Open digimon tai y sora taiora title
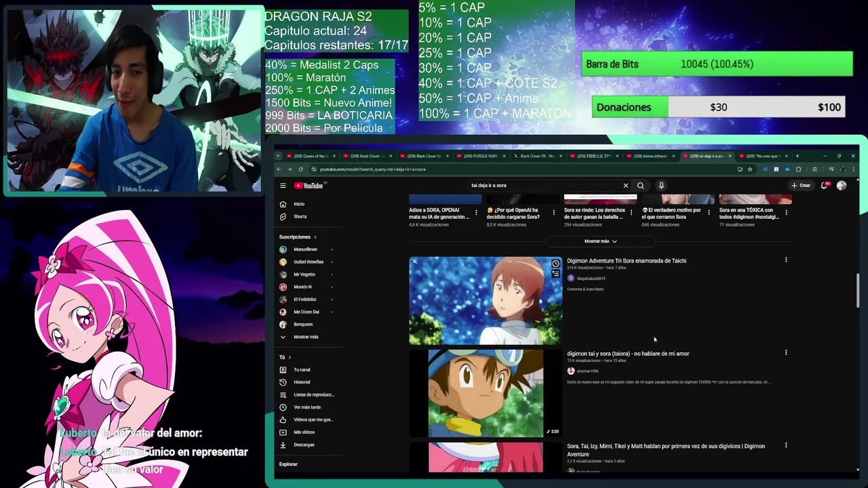Image resolution: width=868 pixels, height=488 pixels. 628,353
